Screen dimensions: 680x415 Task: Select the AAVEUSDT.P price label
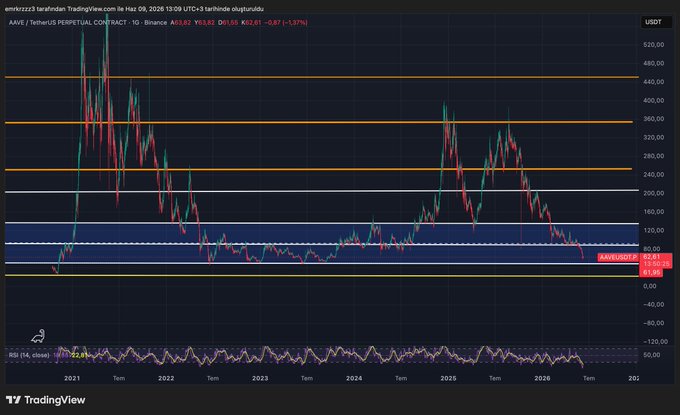tap(618, 258)
